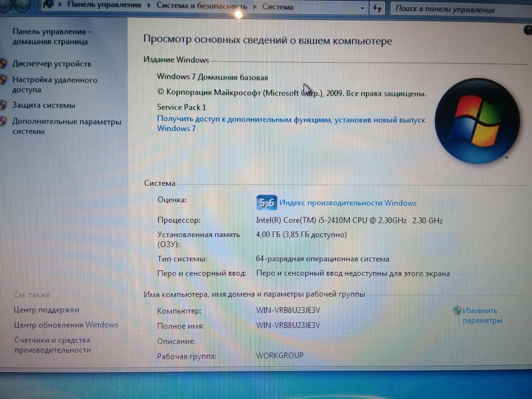
Task: Click shield icon beside Защита системы
Action: (3, 105)
